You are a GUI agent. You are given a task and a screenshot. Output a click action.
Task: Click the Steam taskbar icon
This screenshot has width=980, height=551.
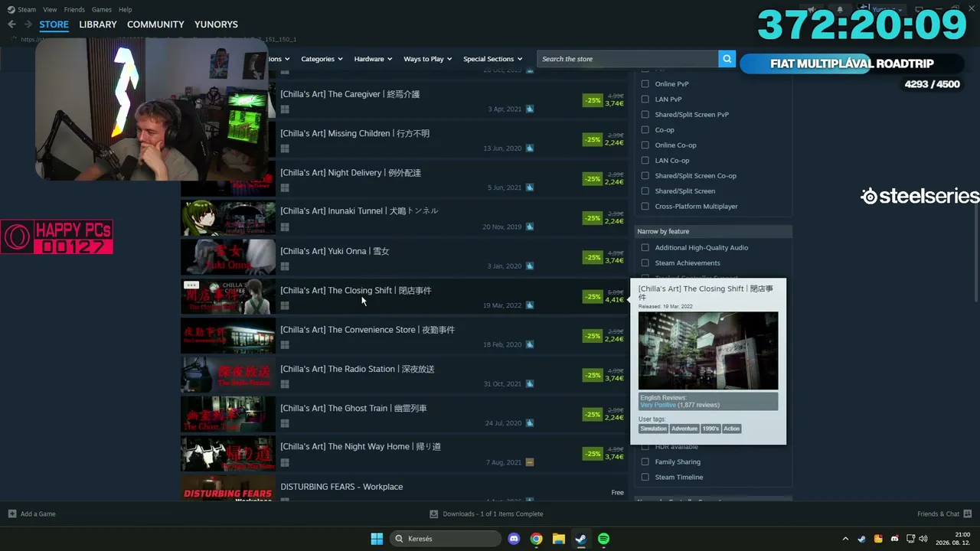[x=581, y=539]
